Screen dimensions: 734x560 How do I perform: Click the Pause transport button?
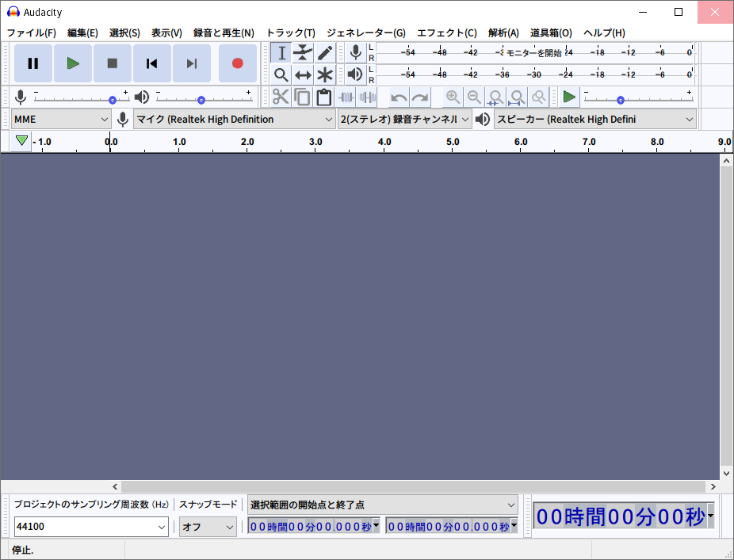pos(32,63)
